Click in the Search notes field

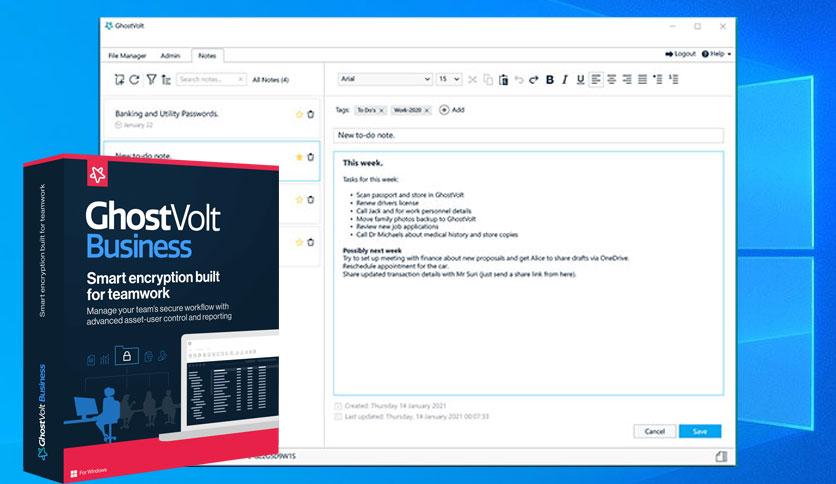pyautogui.click(x=211, y=79)
